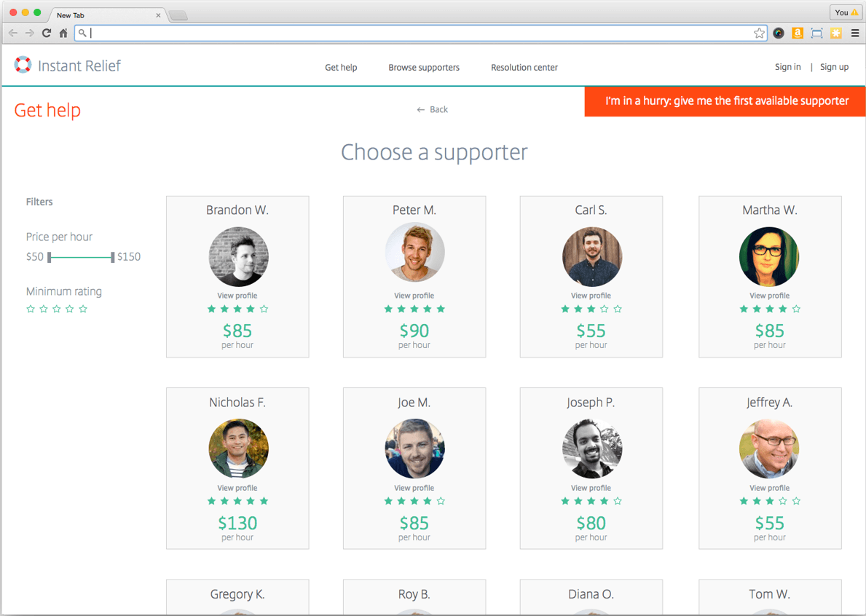This screenshot has width=866, height=616.
Task: Focus the browser address bar
Action: point(415,33)
